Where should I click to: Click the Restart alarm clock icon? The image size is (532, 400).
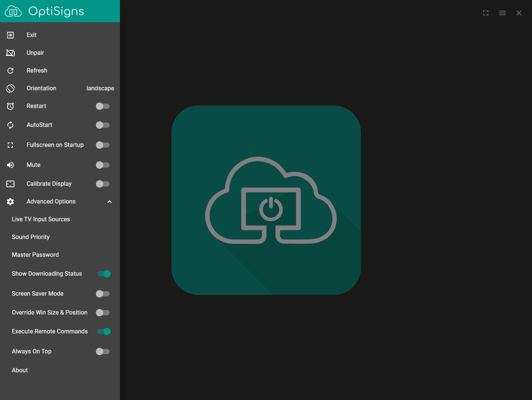[x=10, y=106]
